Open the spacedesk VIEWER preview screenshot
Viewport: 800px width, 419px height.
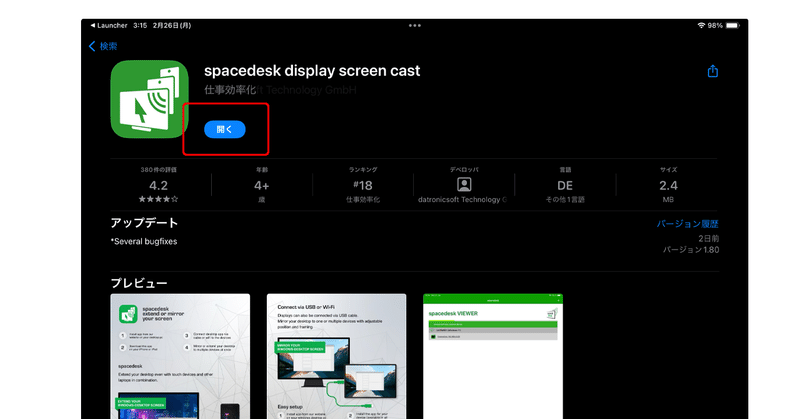(493, 356)
